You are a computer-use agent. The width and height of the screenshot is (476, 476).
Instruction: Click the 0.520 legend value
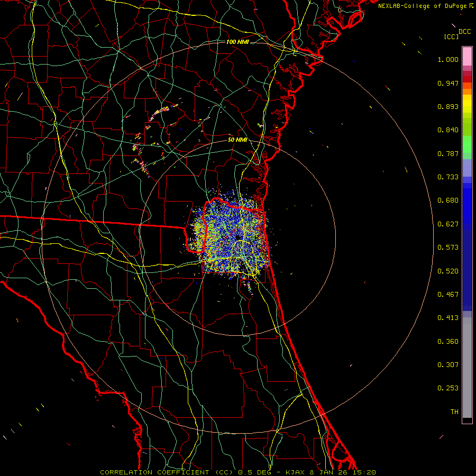point(448,271)
